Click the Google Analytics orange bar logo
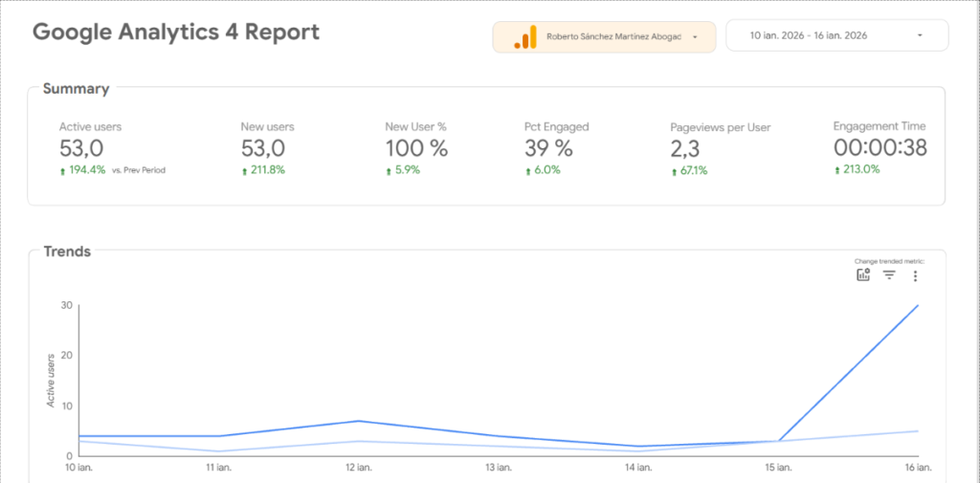The height and width of the screenshot is (483, 980). coord(523,37)
